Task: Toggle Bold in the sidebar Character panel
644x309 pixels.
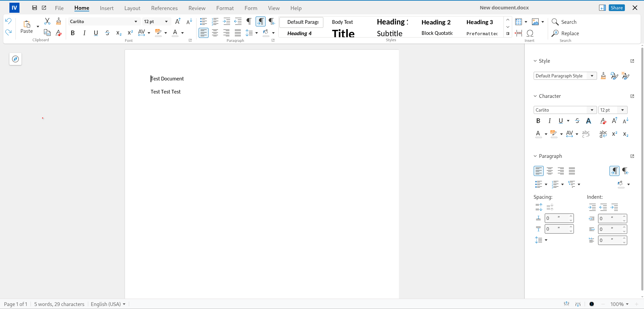Action: [538, 121]
